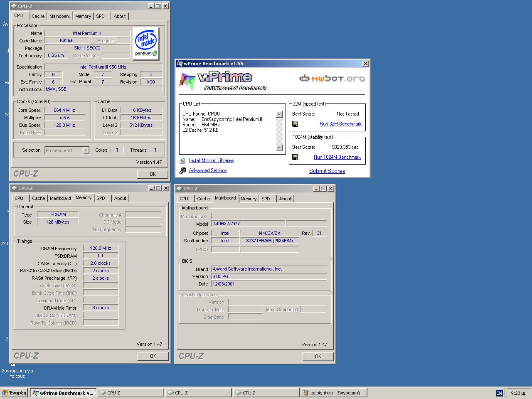
Task: Click Submit Scores link
Action: 327,171
